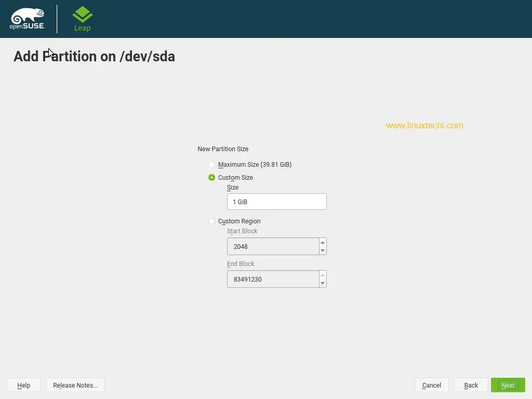The width and height of the screenshot is (532, 399).
Task: Decrease the End Block value with down arrow
Action: (323, 283)
